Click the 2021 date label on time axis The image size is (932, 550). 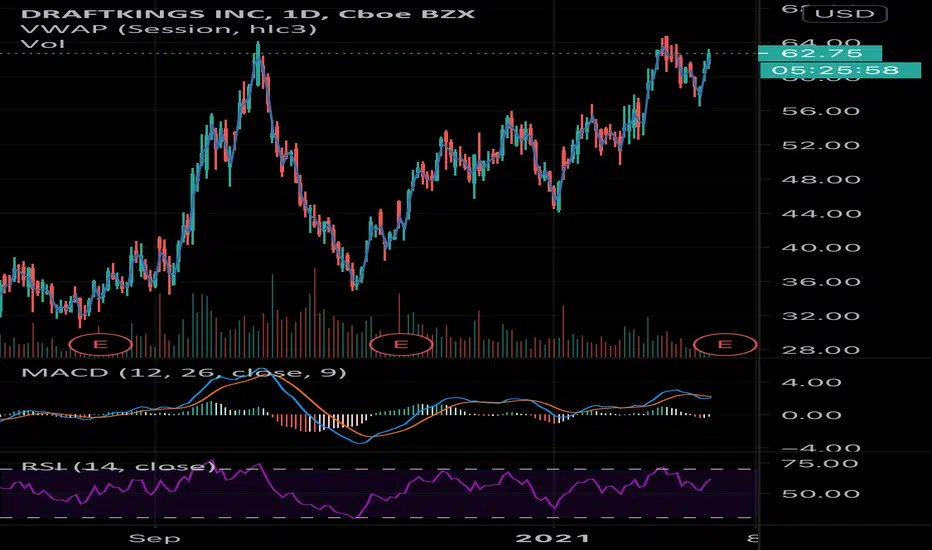[x=553, y=539]
